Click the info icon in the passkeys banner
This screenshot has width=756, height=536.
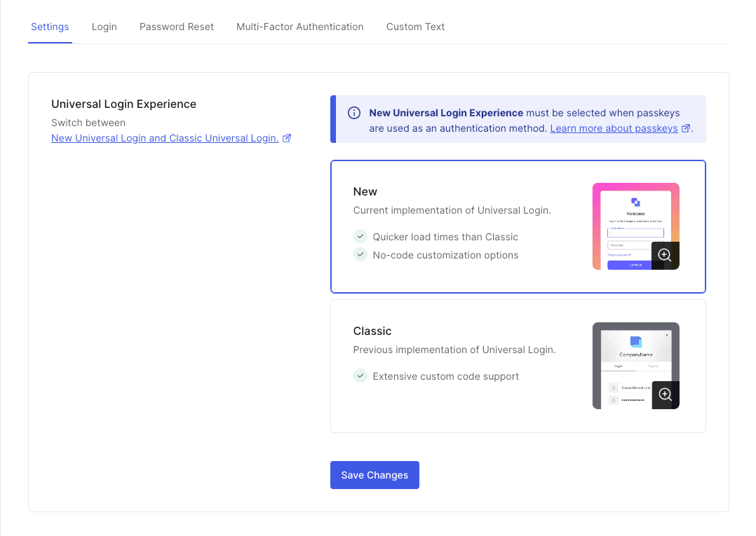(354, 113)
